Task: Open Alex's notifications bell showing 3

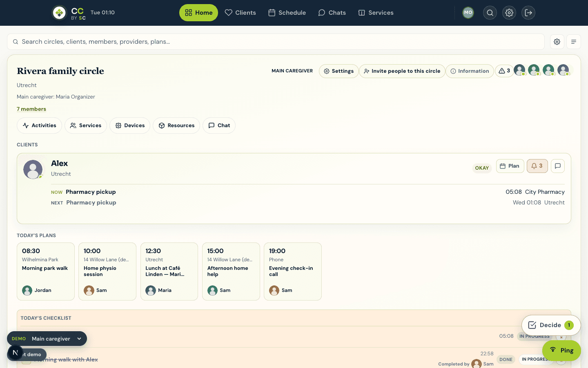Action: pyautogui.click(x=537, y=166)
